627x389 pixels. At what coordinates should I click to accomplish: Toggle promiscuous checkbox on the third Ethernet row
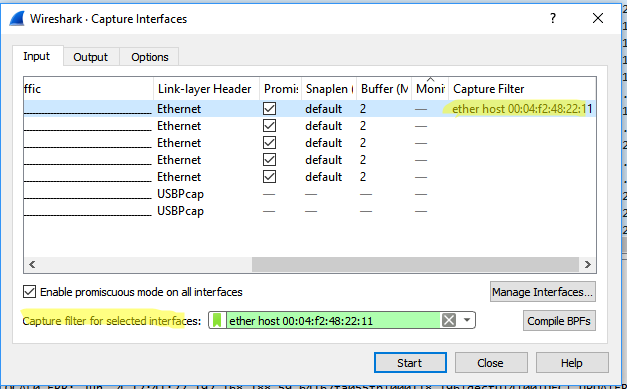(269, 143)
